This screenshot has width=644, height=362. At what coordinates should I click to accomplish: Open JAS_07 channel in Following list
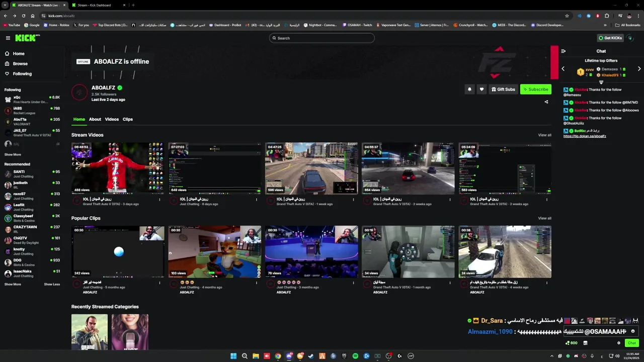point(32,133)
